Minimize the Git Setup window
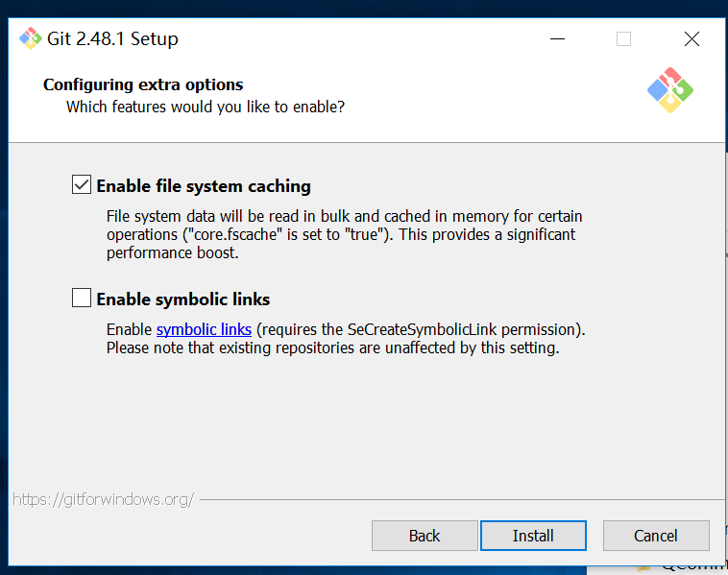The height and width of the screenshot is (575, 728). coord(557,39)
